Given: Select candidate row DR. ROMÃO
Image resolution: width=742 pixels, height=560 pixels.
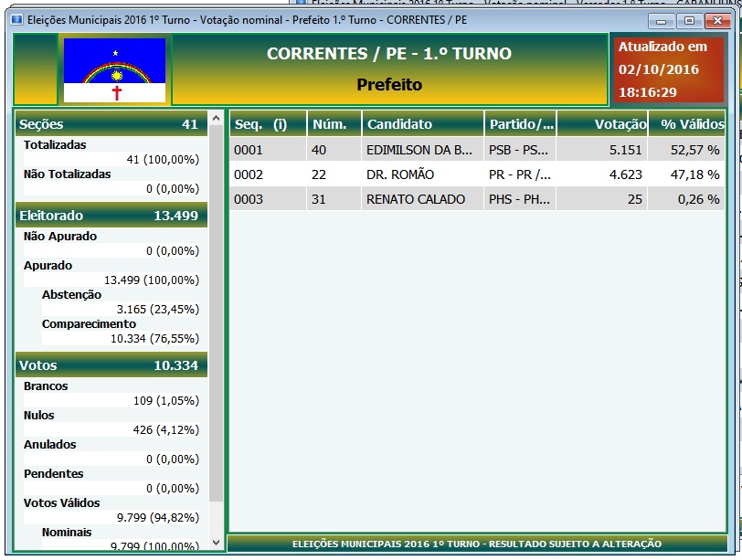Looking at the screenshot, I should [477, 174].
